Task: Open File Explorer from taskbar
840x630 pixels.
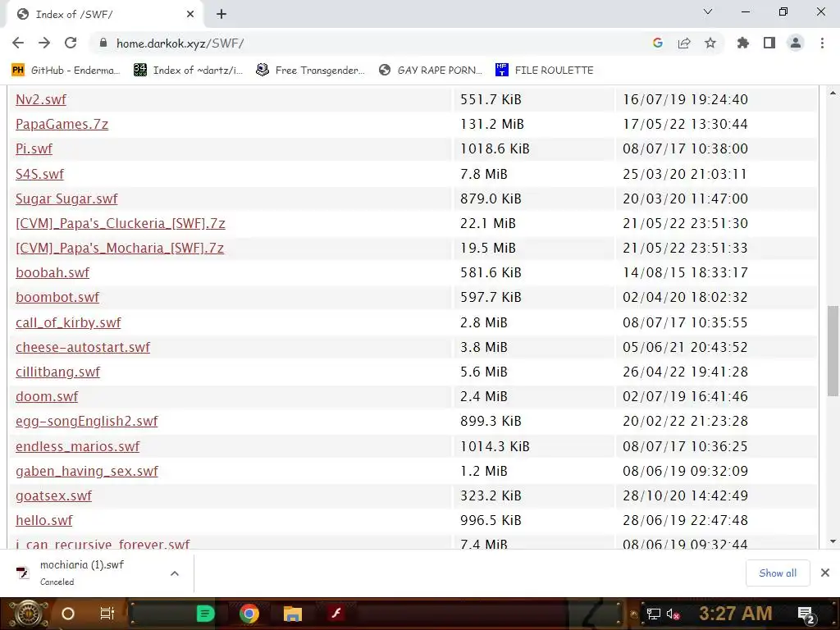Action: tap(293, 614)
